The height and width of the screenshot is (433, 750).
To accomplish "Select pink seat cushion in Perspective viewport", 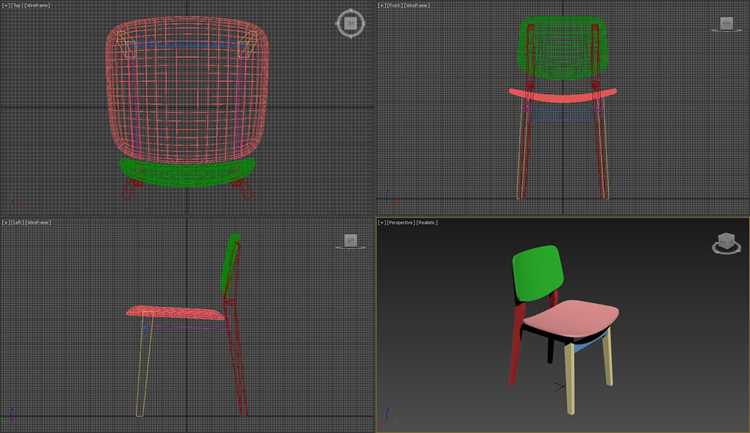I will pyautogui.click(x=572, y=317).
